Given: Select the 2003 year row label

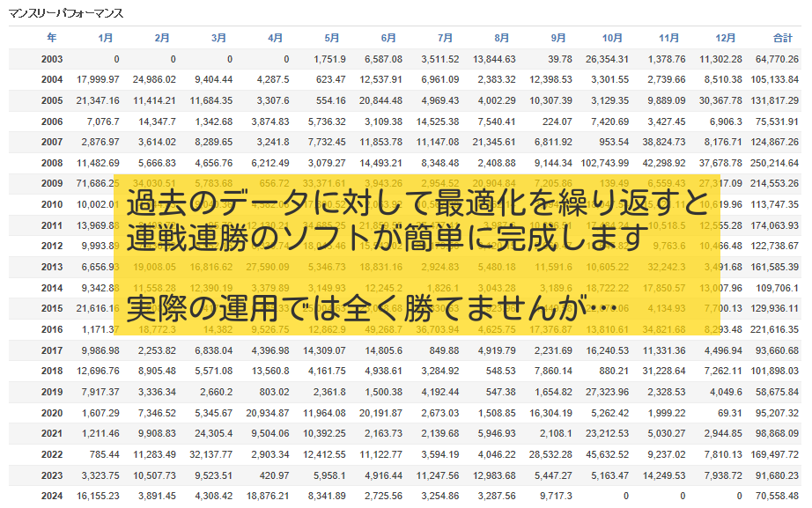Looking at the screenshot, I should point(52,59).
